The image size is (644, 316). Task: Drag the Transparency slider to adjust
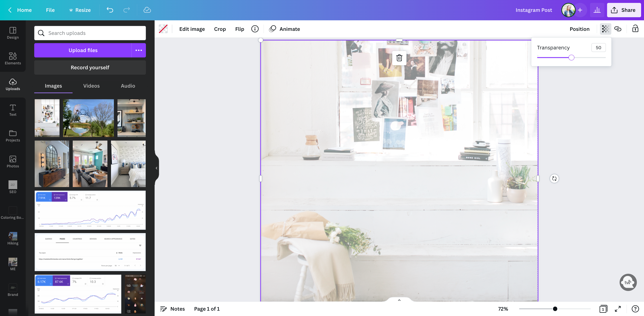(571, 58)
